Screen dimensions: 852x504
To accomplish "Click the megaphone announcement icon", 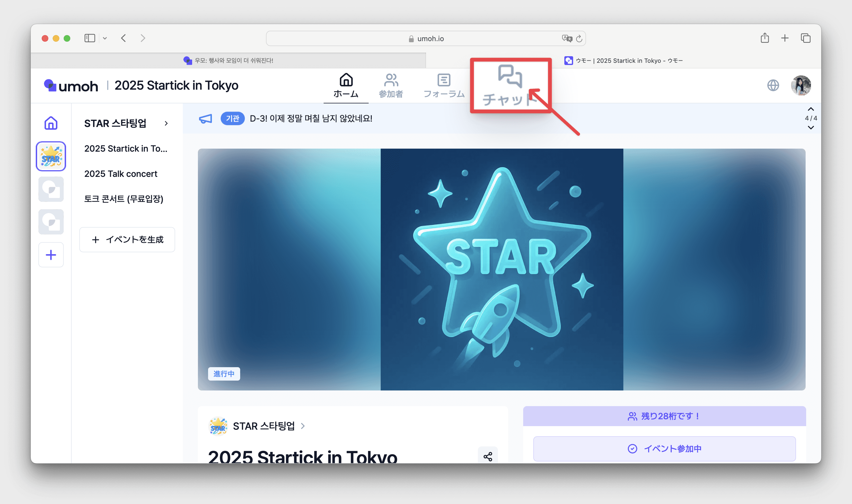I will point(205,118).
